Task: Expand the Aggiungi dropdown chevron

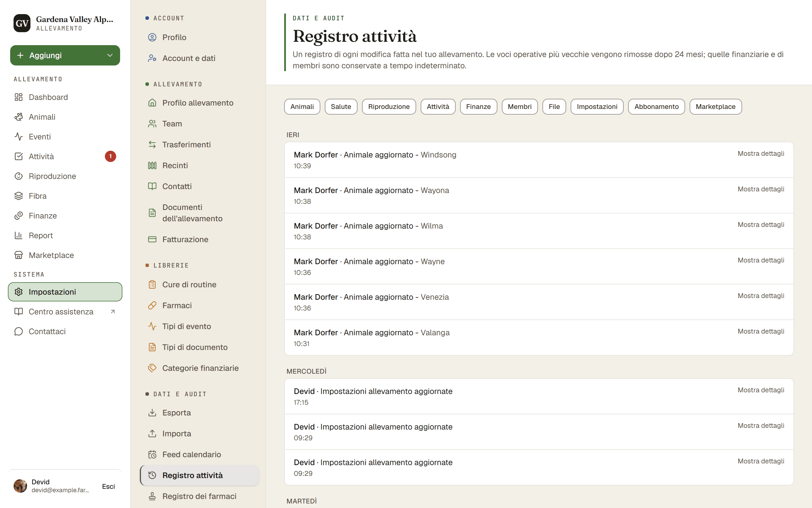Action: tap(110, 55)
